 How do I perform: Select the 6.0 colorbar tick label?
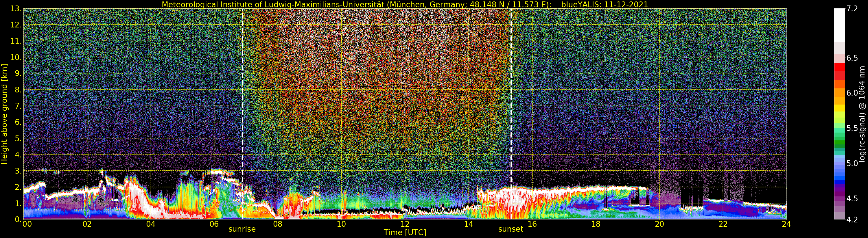point(852,93)
